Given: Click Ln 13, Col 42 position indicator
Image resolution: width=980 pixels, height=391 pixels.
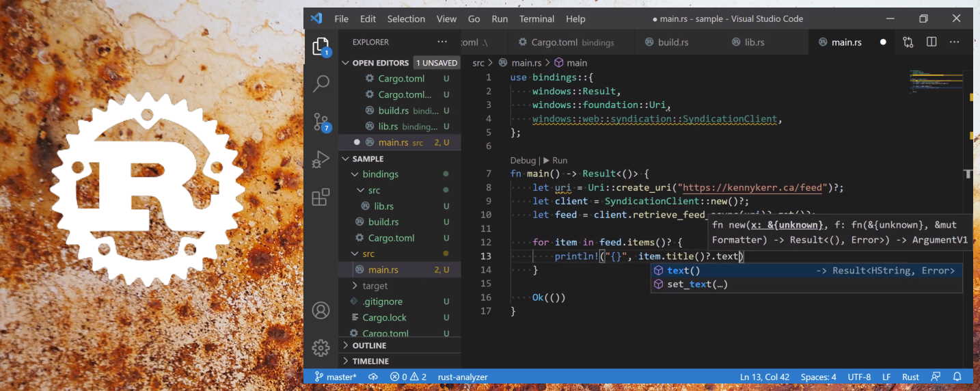Looking at the screenshot, I should pyautogui.click(x=764, y=377).
